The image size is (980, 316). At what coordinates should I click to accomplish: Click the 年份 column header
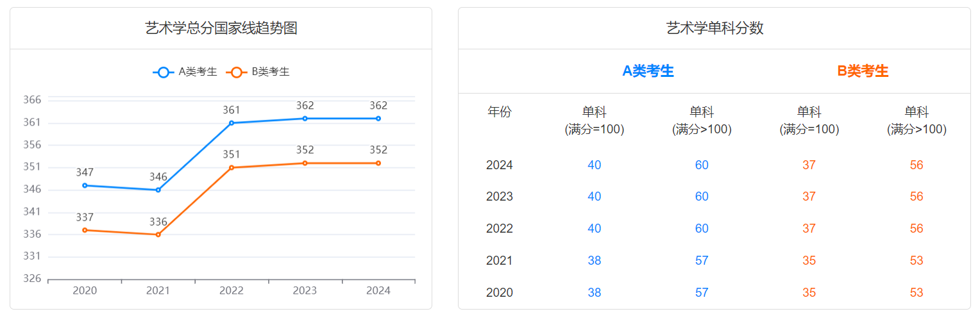pos(500,112)
